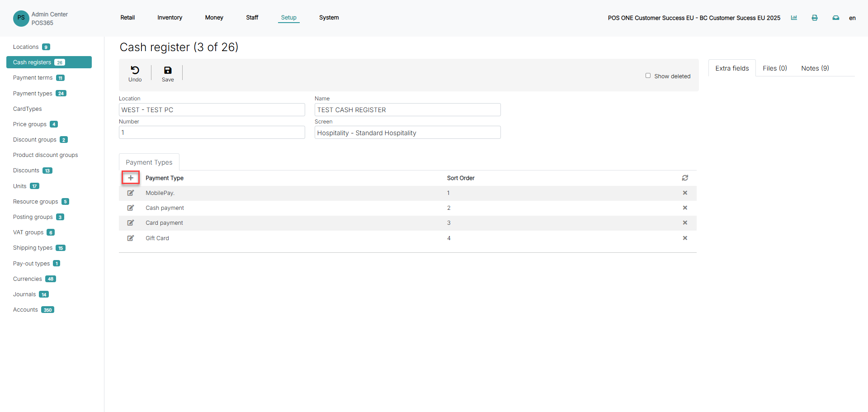
Task: Click the Name field TEST CASH REGISTER
Action: tap(408, 110)
